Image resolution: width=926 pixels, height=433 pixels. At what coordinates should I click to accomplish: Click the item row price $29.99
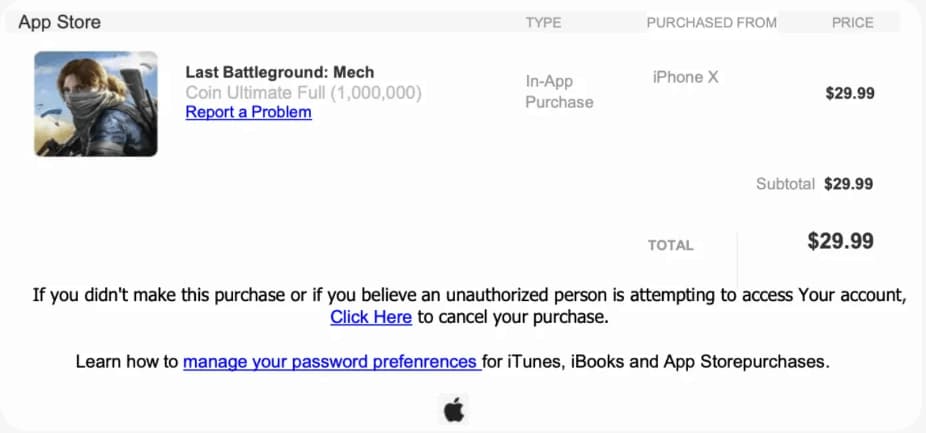tap(850, 93)
